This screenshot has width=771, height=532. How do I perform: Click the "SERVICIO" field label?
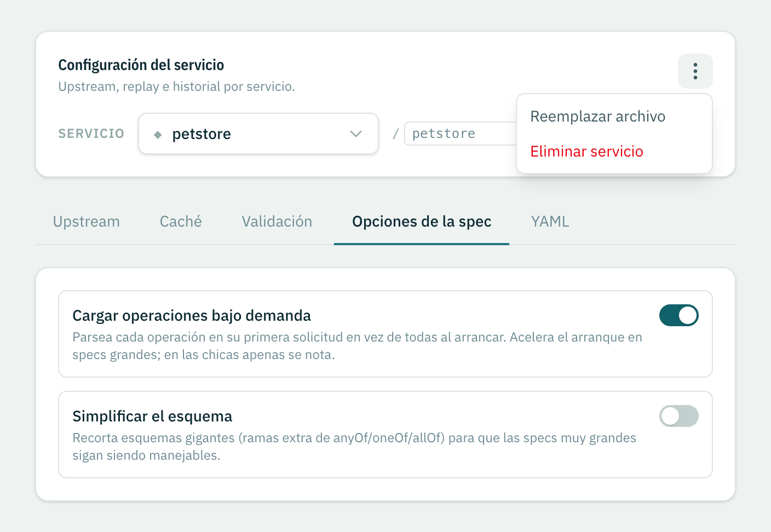pos(91,134)
